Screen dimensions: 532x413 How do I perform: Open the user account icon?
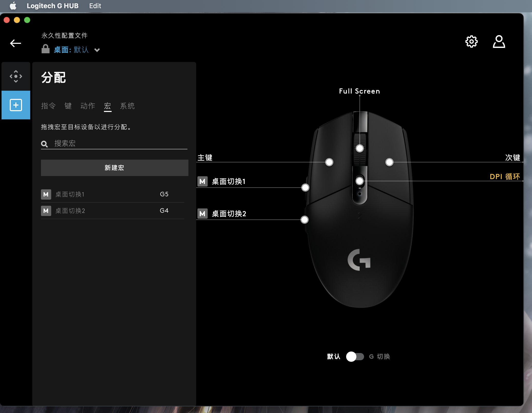click(499, 42)
